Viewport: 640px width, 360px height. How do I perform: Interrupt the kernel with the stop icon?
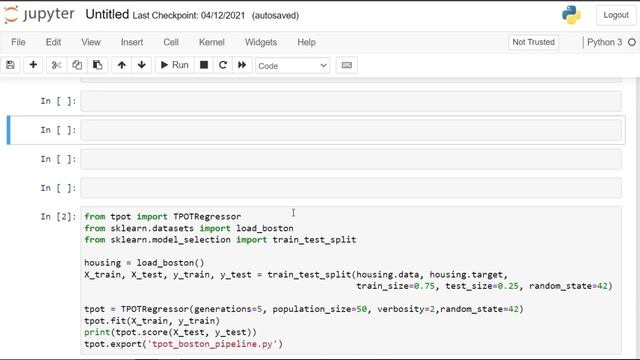coord(204,65)
